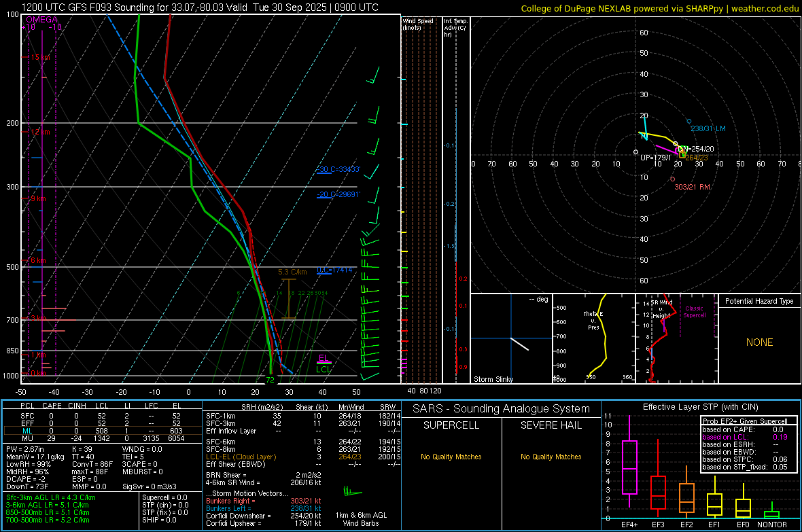
Task: Select the 238/31 LM hodograph label
Action: [x=708, y=128]
